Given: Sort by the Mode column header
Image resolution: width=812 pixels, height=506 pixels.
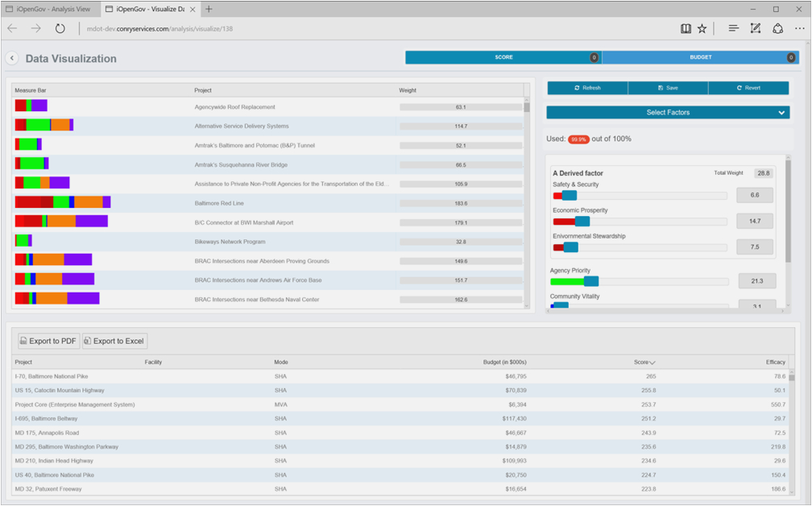Looking at the screenshot, I should point(280,362).
